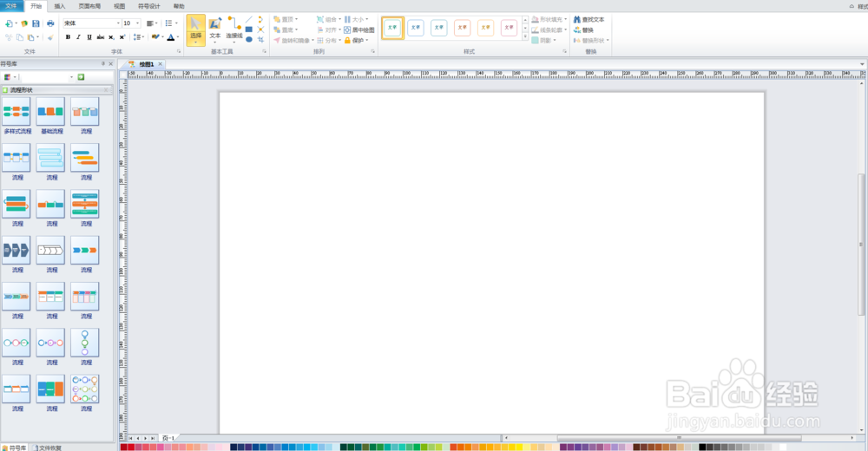Viewport: 868px width, 451px height.
Task: Switch to the 视图 ribbon tab
Action: [x=119, y=6]
